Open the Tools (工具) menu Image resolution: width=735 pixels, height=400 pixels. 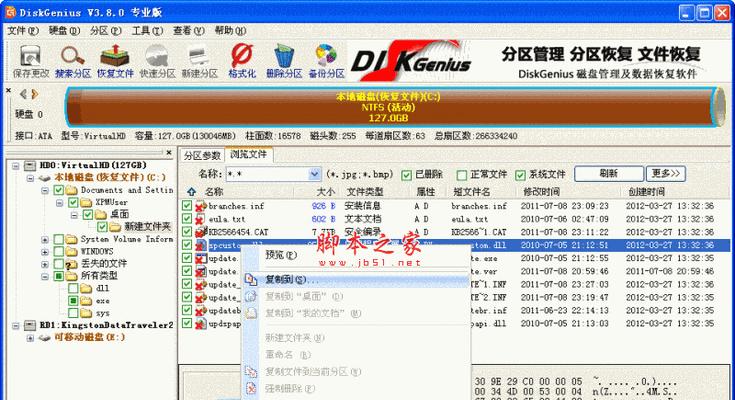[x=147, y=30]
